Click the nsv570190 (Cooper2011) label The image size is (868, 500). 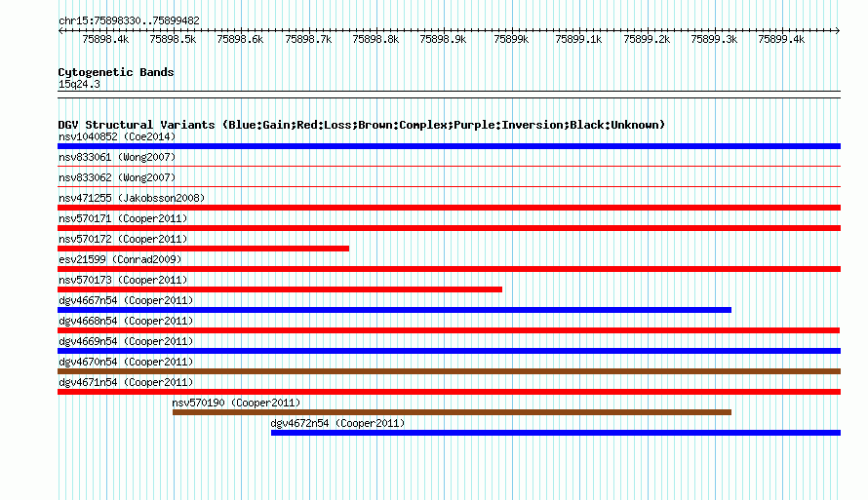click(236, 403)
